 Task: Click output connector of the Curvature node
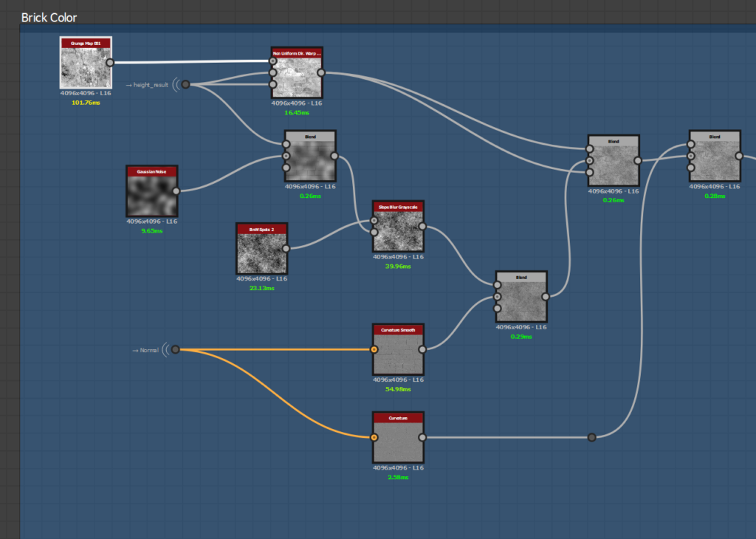point(422,438)
